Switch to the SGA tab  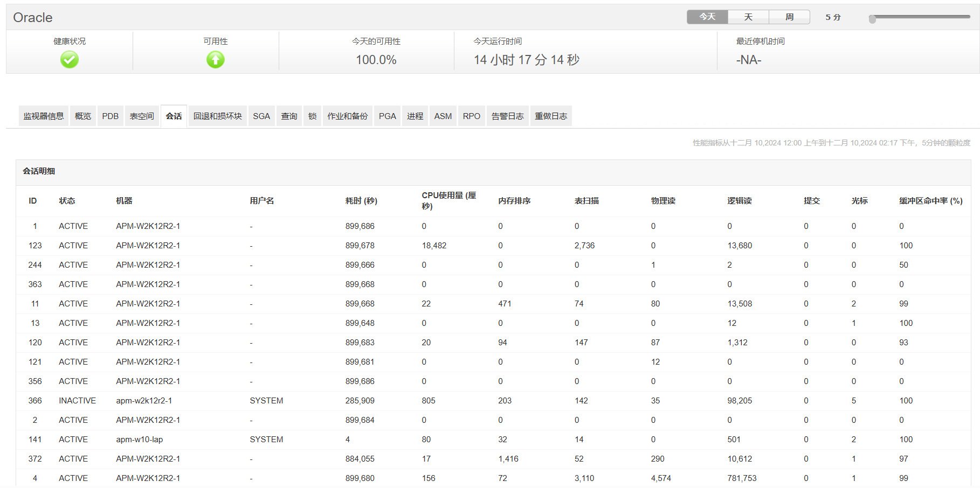pyautogui.click(x=261, y=116)
